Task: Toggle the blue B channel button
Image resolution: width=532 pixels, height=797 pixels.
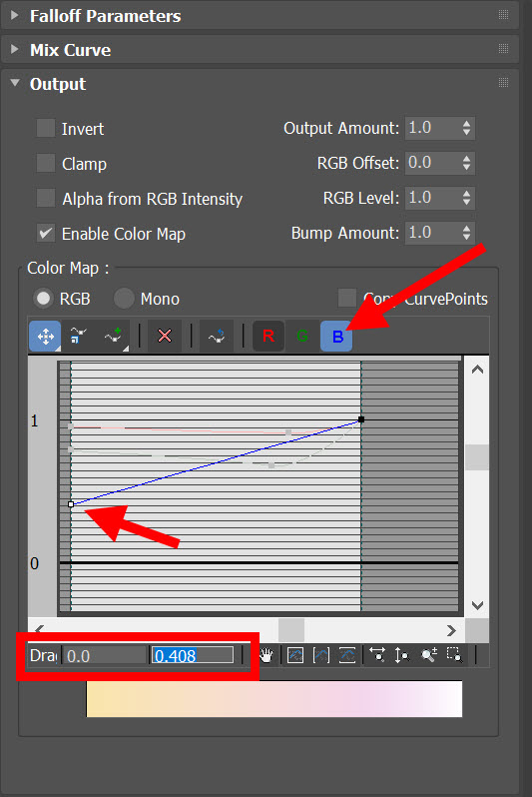Action: pos(336,336)
